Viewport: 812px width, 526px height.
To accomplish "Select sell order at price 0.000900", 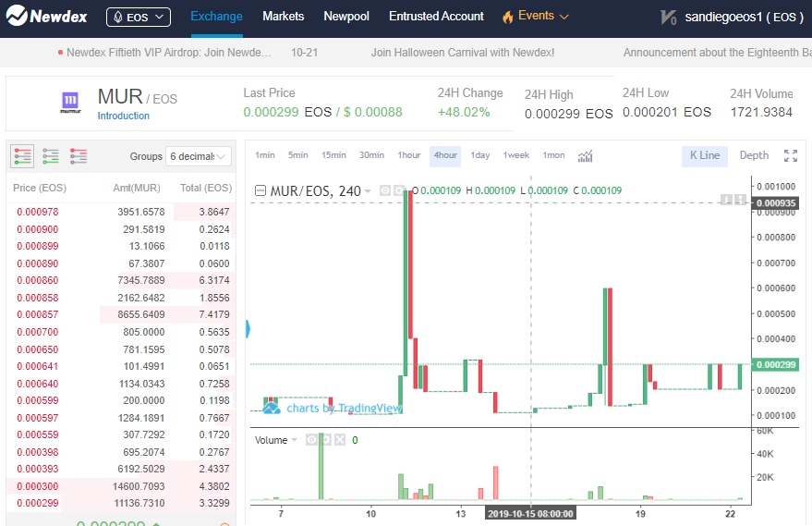I will click(x=121, y=229).
